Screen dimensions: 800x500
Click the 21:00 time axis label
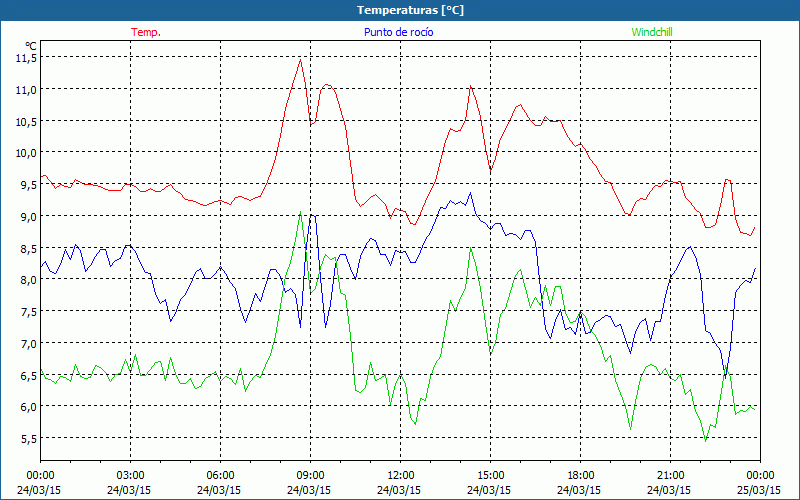[670, 476]
